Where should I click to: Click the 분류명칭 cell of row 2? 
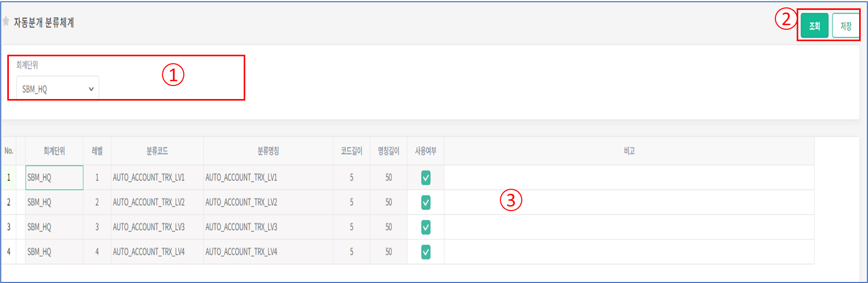tap(268, 202)
